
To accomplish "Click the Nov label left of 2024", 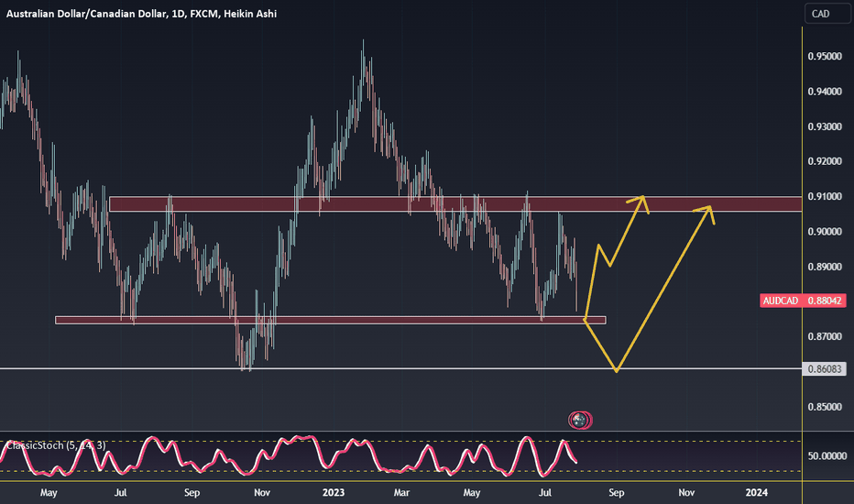I will coord(686,493).
